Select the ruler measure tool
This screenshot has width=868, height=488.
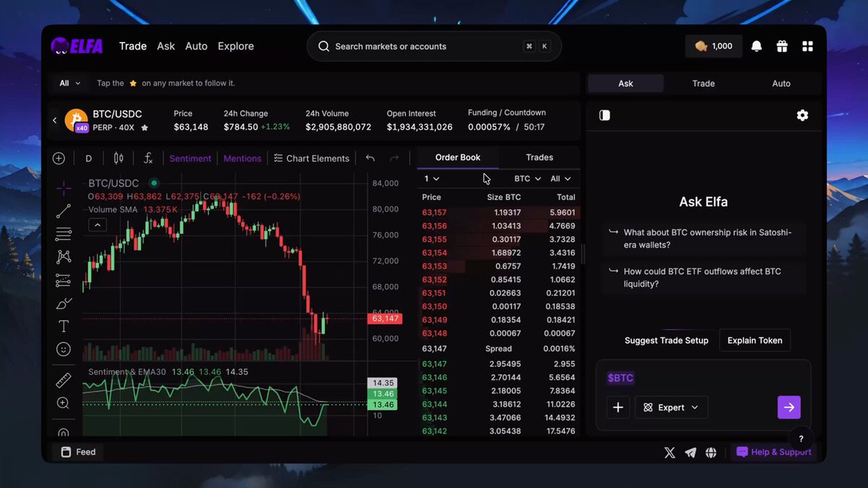click(64, 380)
